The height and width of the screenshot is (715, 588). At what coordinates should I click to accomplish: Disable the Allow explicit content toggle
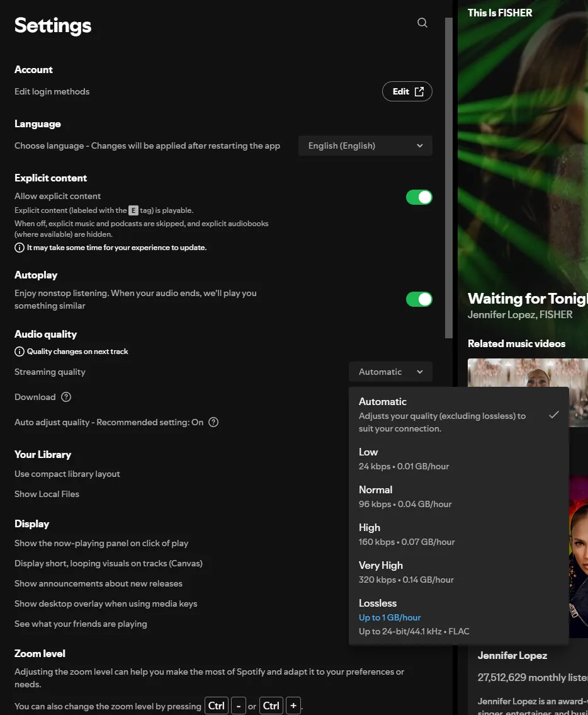click(x=419, y=197)
